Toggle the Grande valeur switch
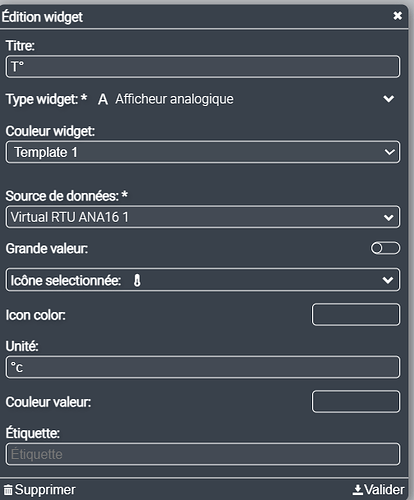414x500 pixels. pos(385,248)
